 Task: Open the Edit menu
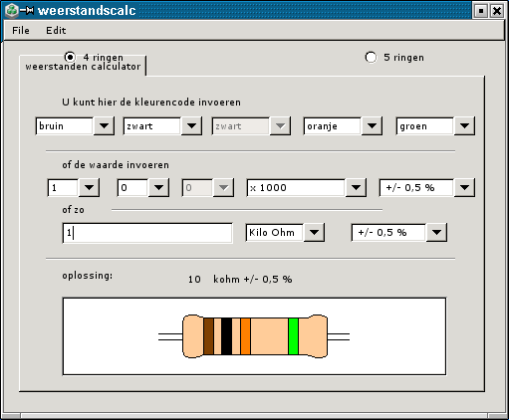pyautogui.click(x=56, y=31)
